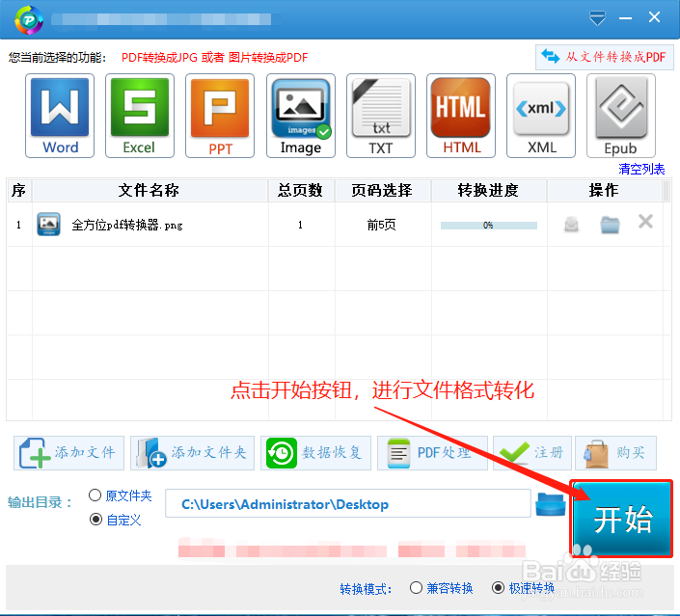Choose the TXT conversion icon
The image size is (680, 616).
381,116
